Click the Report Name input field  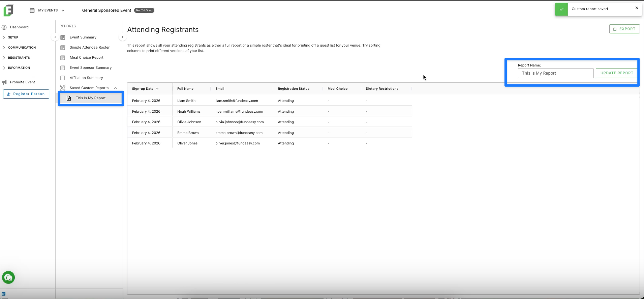pyautogui.click(x=556, y=73)
